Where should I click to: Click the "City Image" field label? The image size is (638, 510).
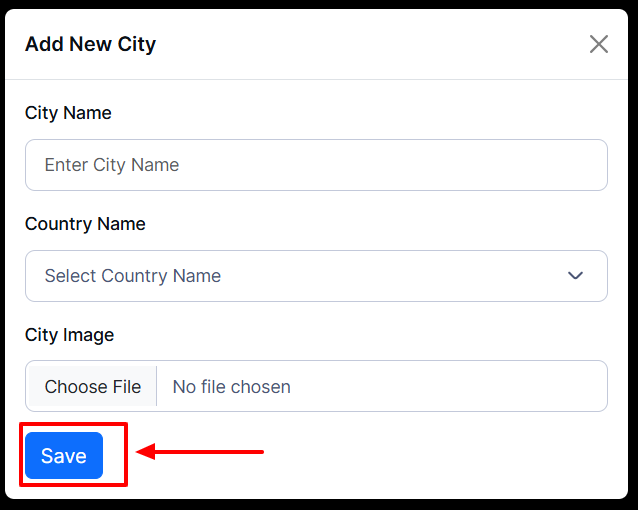pos(70,335)
